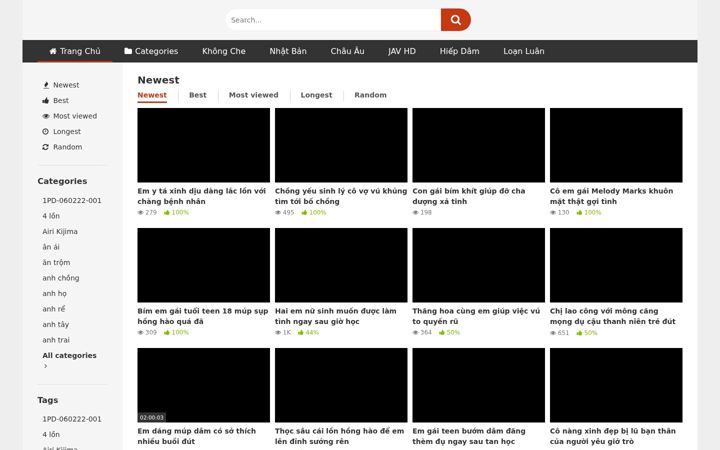Select the Best link in the sidebar
This screenshot has height=450, width=720.
click(x=61, y=101)
